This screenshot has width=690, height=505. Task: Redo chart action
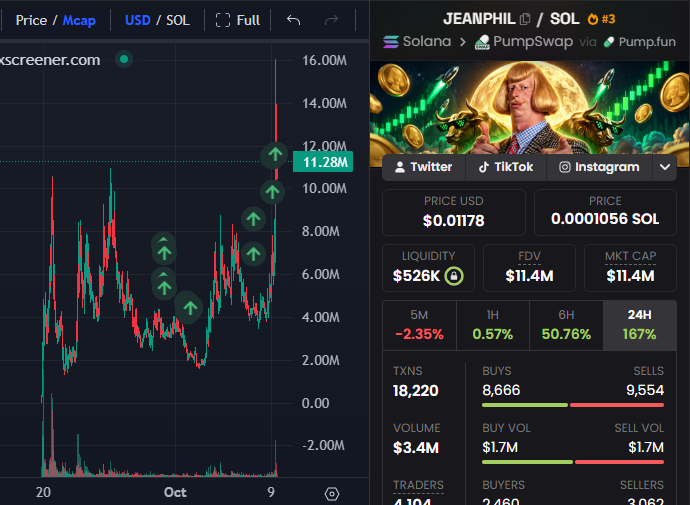pos(331,20)
